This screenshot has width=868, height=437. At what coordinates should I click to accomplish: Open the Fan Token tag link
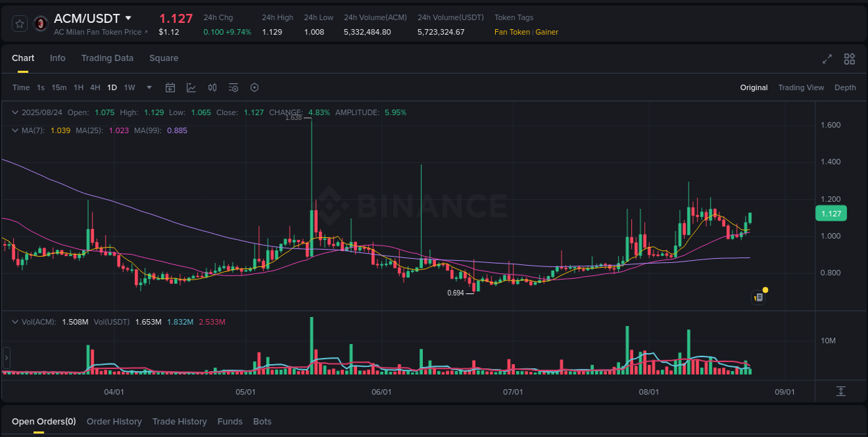click(x=512, y=32)
